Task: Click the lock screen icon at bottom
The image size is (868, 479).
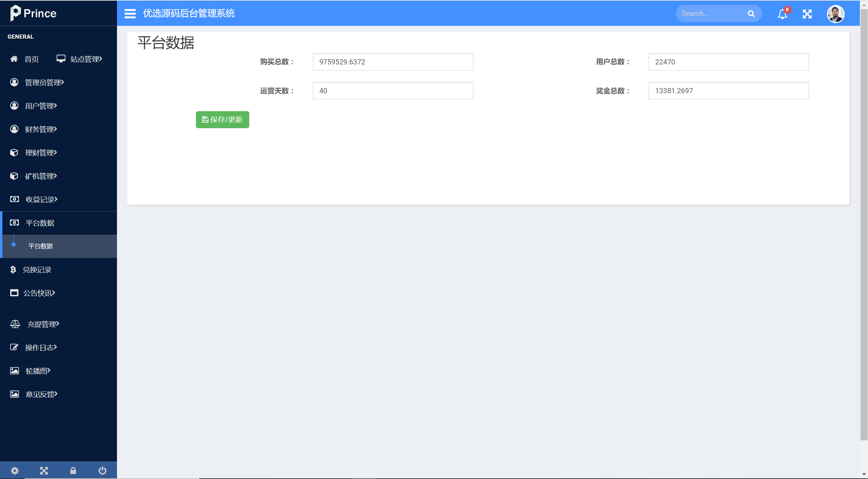Action: click(x=73, y=471)
